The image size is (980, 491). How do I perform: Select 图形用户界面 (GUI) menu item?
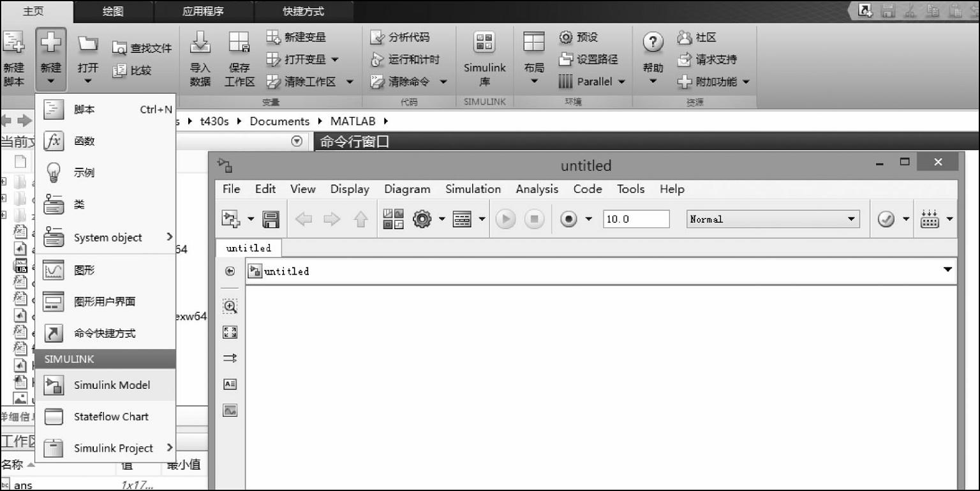(105, 301)
